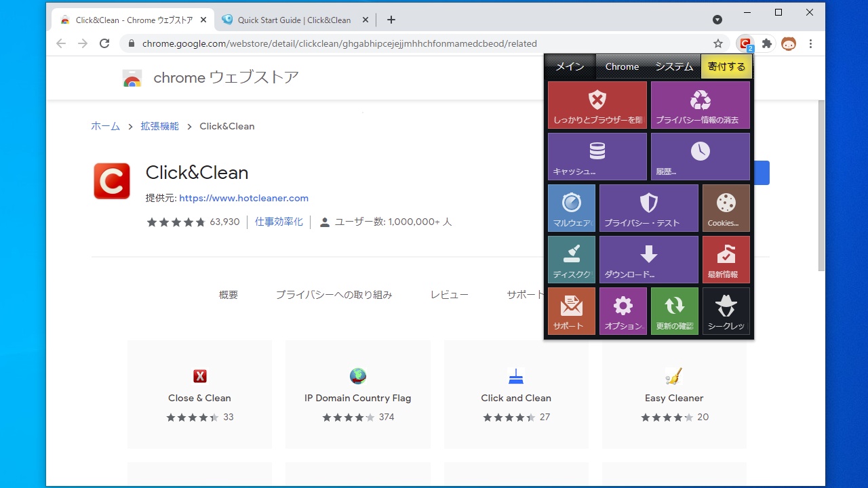Open the Cookies tile
The image size is (868, 488).
(x=726, y=208)
